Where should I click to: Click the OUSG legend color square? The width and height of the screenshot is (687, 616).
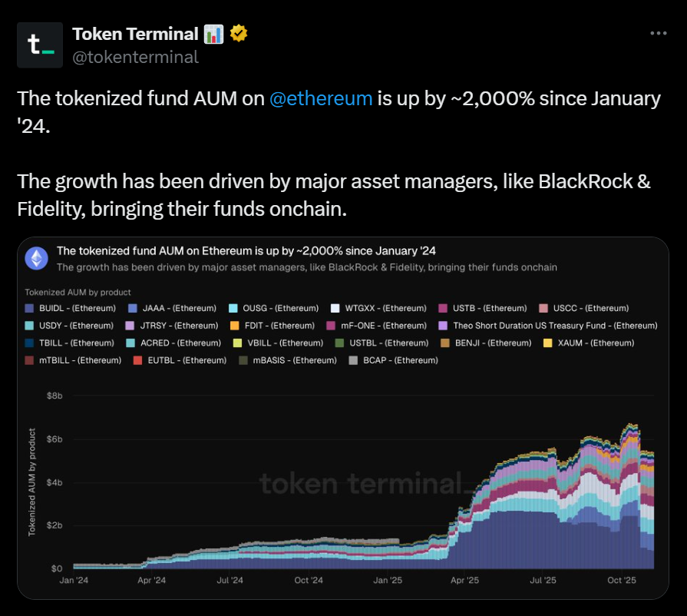(233, 308)
